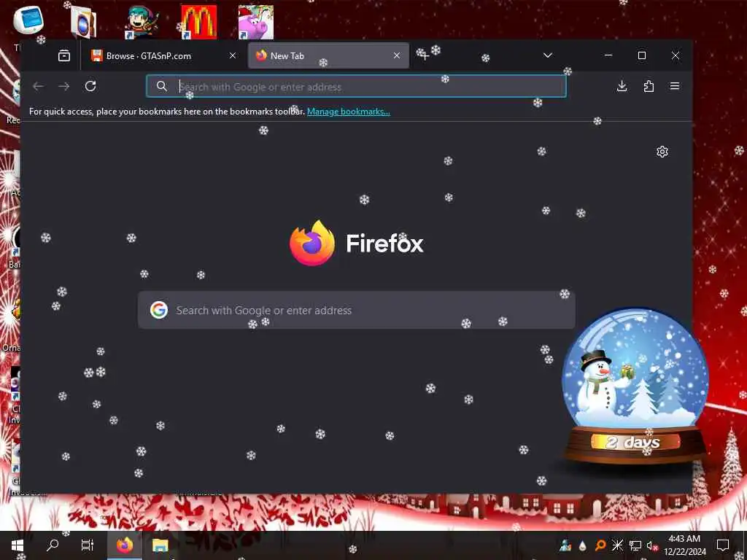This screenshot has width=747, height=560.
Task: Click the network tray icon
Action: (x=635, y=545)
